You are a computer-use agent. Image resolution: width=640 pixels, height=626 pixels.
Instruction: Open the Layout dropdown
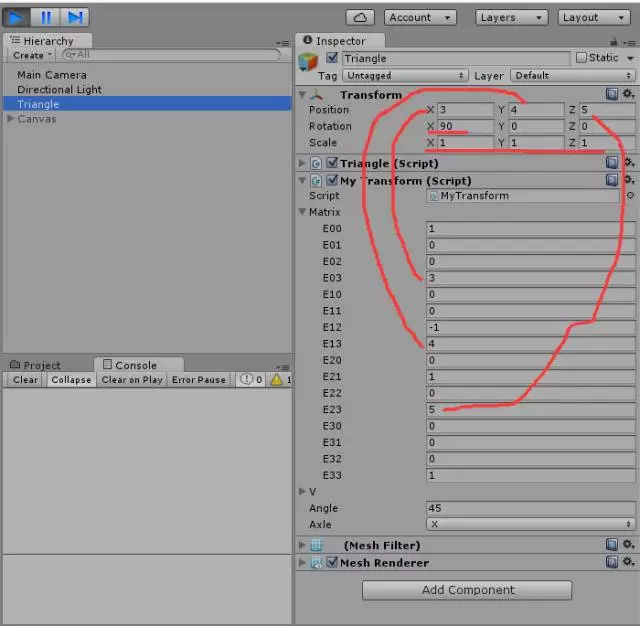point(594,18)
